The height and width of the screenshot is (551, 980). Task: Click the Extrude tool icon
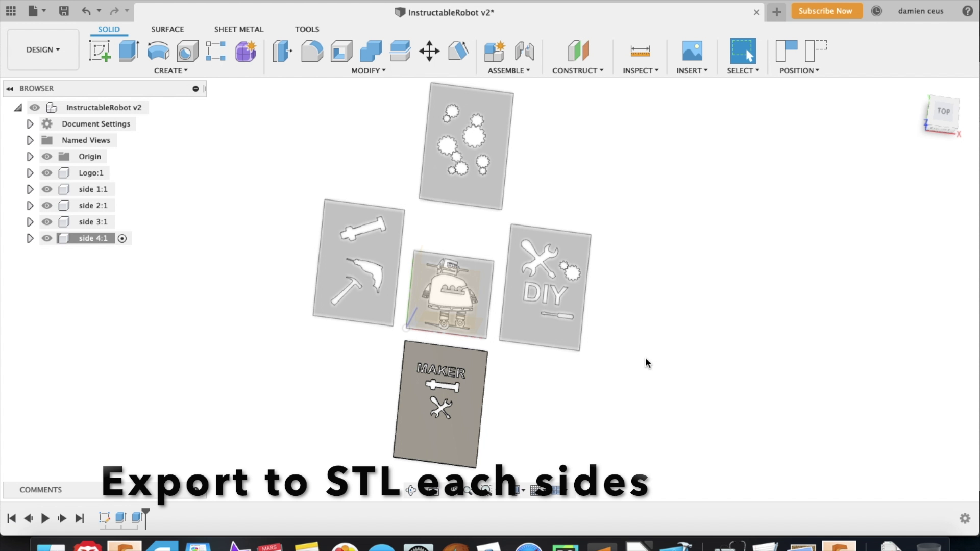click(x=129, y=52)
